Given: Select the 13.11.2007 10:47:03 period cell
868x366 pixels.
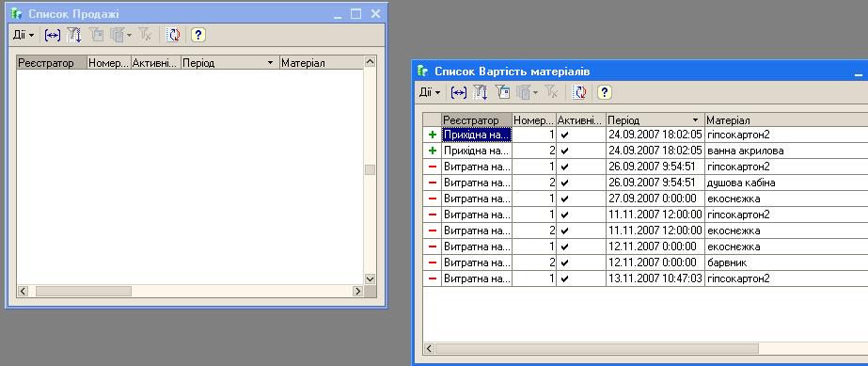Looking at the screenshot, I should (655, 278).
